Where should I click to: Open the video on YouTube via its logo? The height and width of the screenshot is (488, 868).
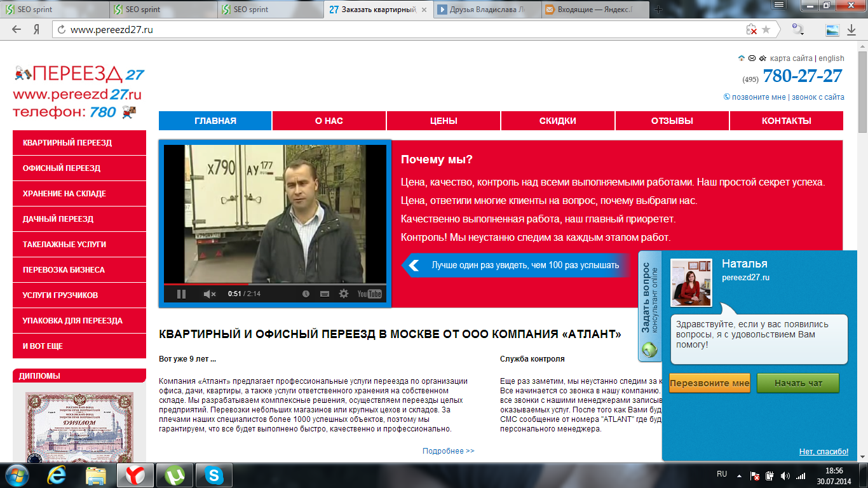(369, 294)
